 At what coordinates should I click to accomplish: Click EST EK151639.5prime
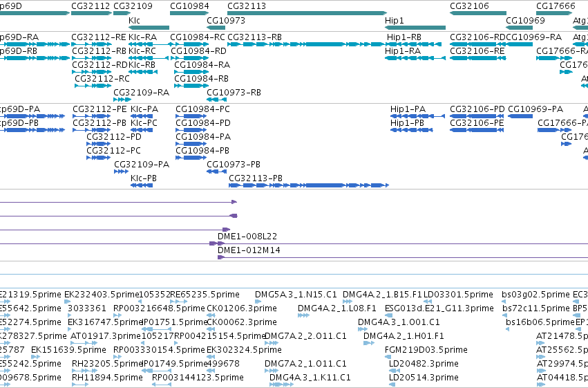(x=36, y=358)
